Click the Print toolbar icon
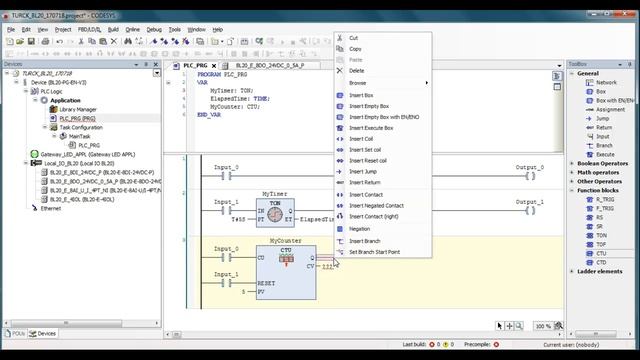640x360 pixels. (x=45, y=41)
